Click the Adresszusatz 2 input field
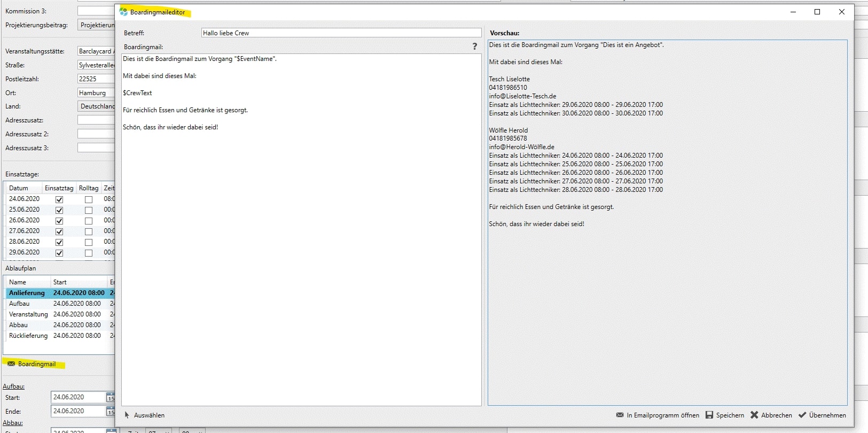868x433 pixels. pos(96,134)
